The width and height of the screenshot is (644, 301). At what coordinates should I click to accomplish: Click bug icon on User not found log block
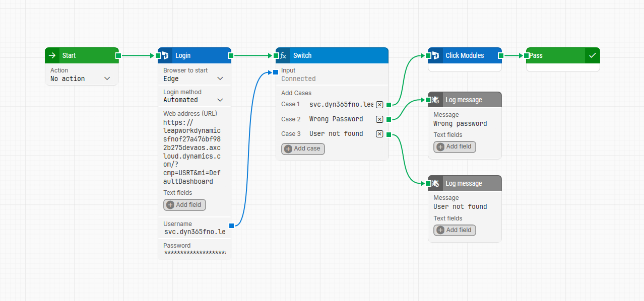[435, 183]
